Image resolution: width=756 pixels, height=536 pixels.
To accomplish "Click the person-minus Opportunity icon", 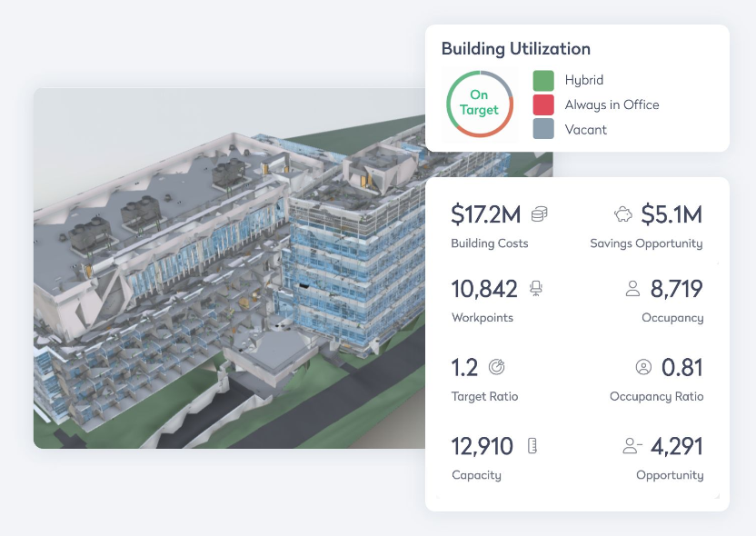I will [632, 446].
